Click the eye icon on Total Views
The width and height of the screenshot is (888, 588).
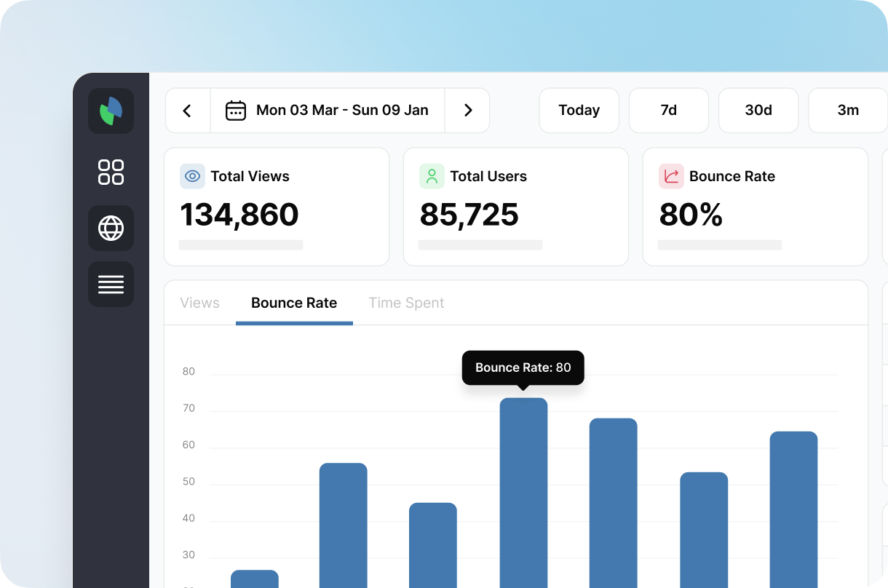click(x=192, y=176)
